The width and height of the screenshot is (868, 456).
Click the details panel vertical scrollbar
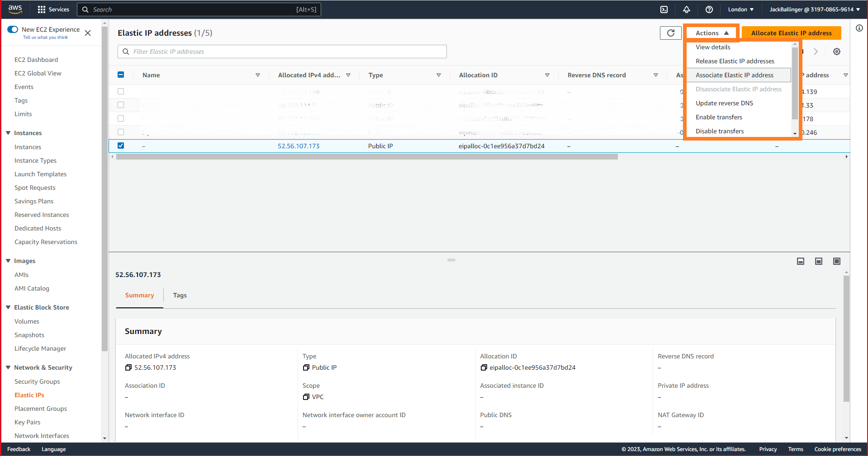click(846, 339)
